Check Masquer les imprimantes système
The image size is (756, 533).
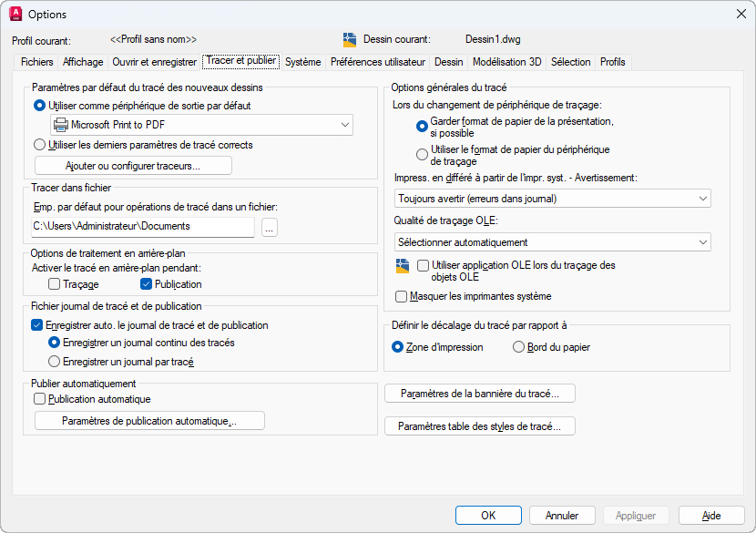(402, 296)
